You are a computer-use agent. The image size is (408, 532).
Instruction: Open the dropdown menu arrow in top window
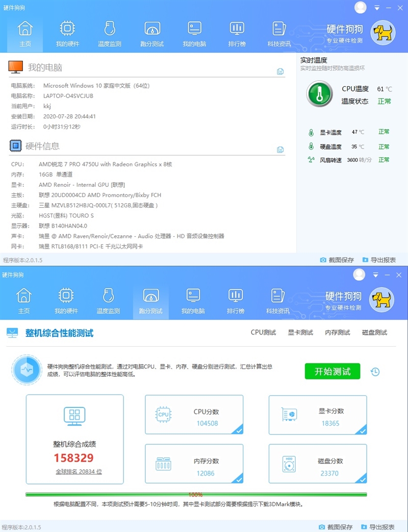point(377,8)
